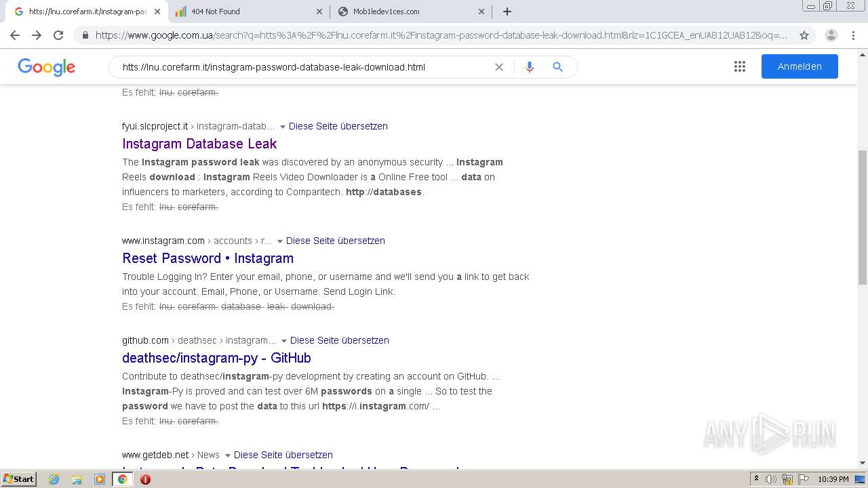The width and height of the screenshot is (868, 488).
Task: Switch to the Mob1ledev1ces.com tab
Action: click(x=410, y=12)
